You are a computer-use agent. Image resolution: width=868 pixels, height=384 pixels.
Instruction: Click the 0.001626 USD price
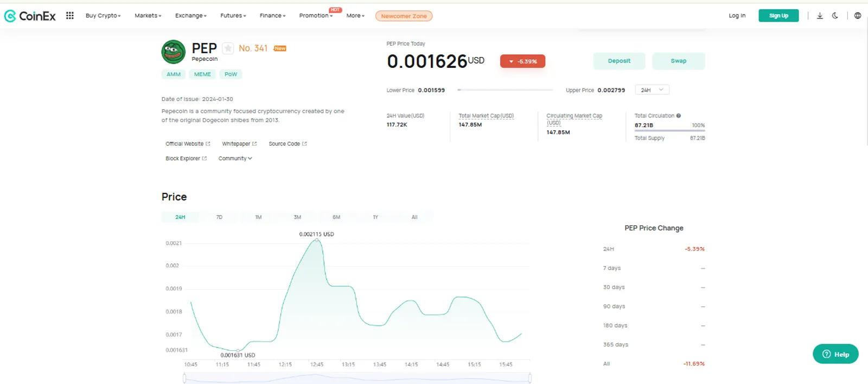436,61
